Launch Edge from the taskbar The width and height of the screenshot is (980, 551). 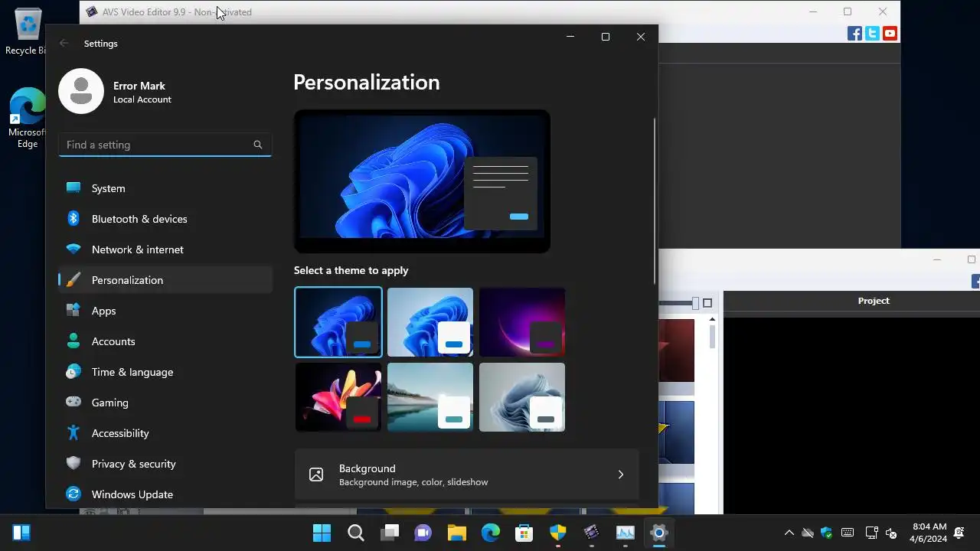click(x=491, y=533)
